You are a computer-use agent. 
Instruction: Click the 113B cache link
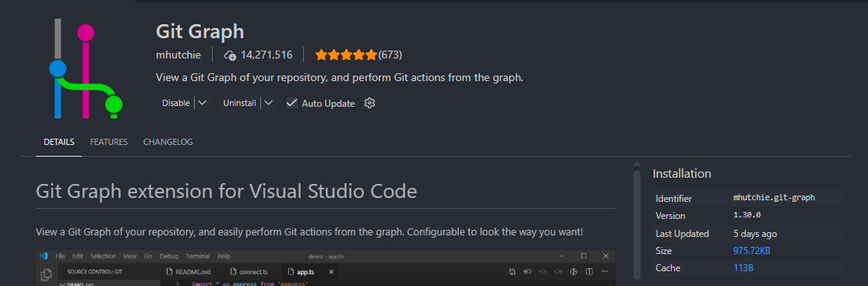(x=743, y=268)
